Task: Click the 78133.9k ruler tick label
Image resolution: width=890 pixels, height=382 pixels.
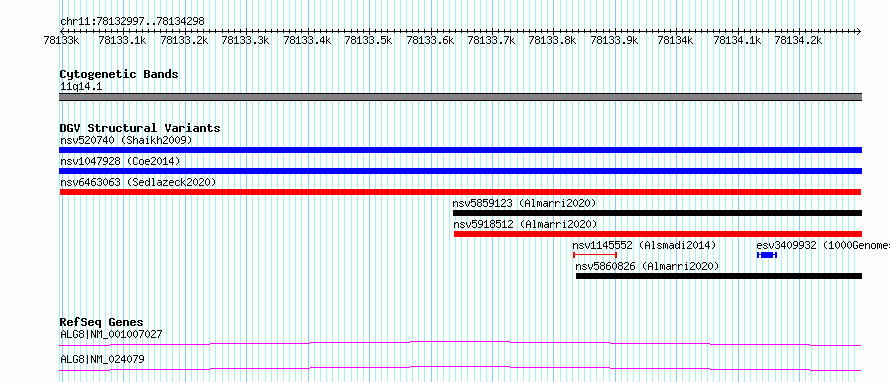Action: point(615,40)
